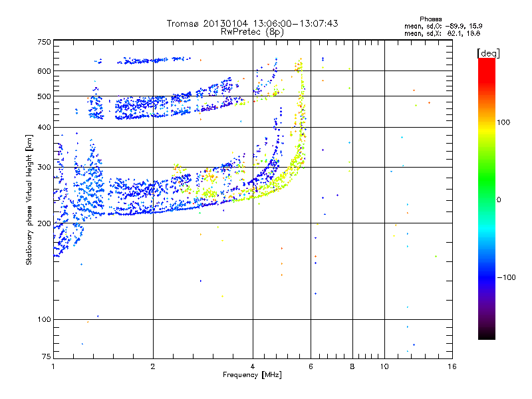Click the '2' frequency axis tick label
Screen dimensions: 532x399
[153, 366]
